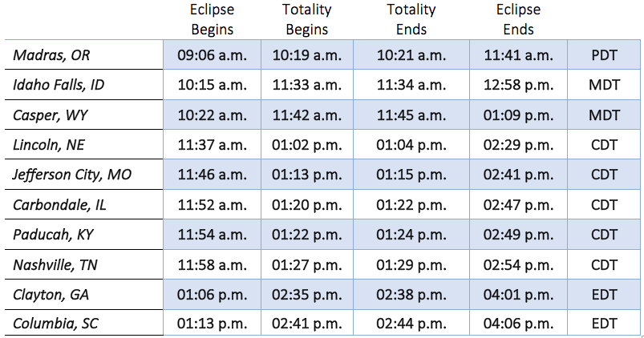The height and width of the screenshot is (338, 644).
Task: Select the EDT cell in Columbia row
Action: [604, 323]
